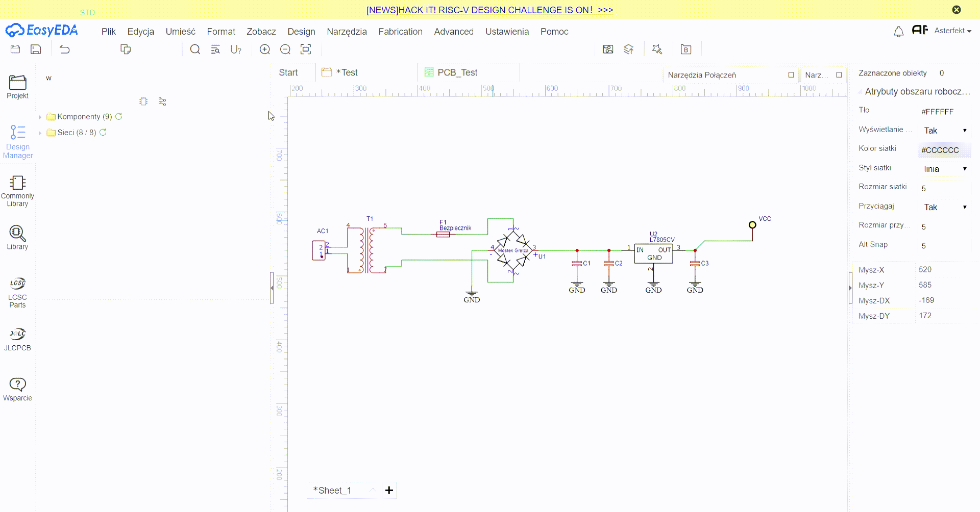Image resolution: width=980 pixels, height=512 pixels.
Task: Open LCSC Parts in the sidebar
Action: (17, 292)
